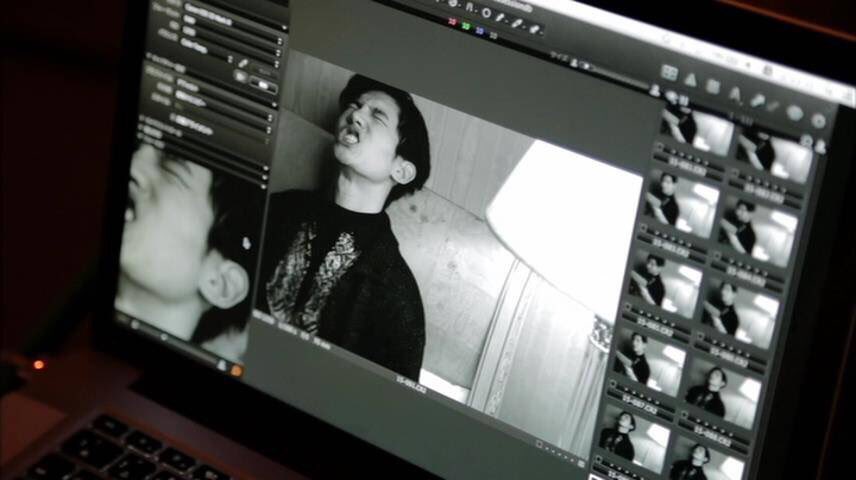Select the circular cursor tool in top toolbar
Screen dimensions: 856x480
click(485, 13)
